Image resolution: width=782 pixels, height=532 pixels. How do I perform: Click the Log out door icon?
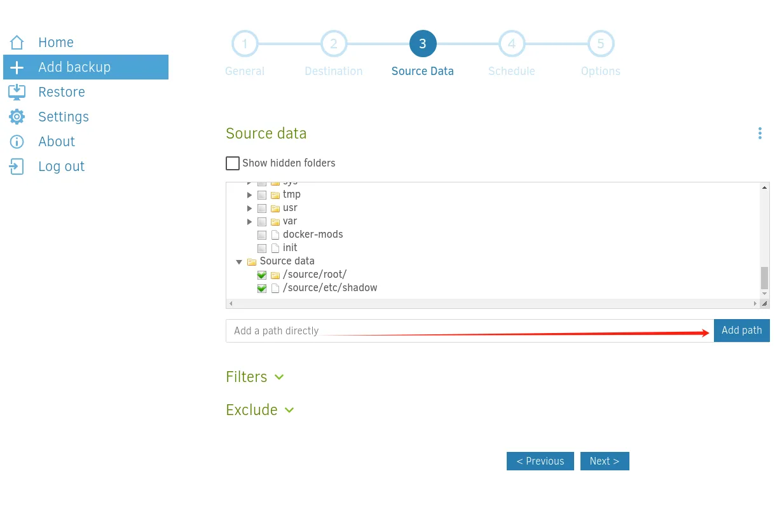pyautogui.click(x=17, y=167)
